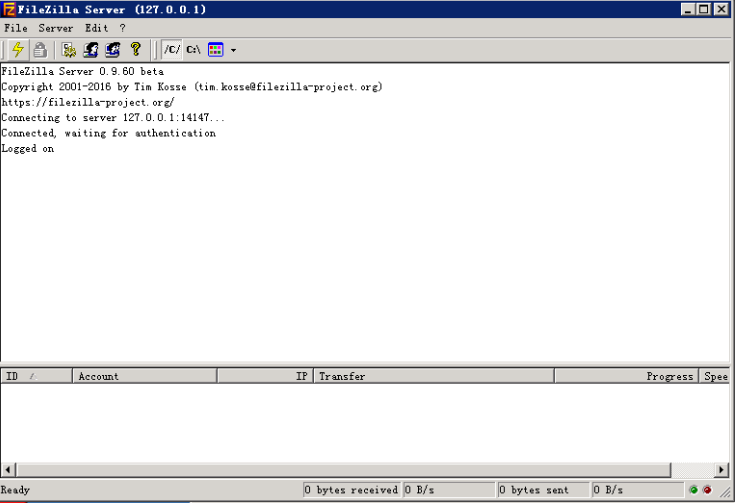Click the lightning bolt connect toolbar icon

[x=18, y=50]
